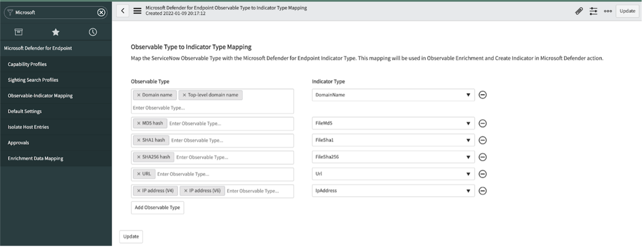Image resolution: width=644 pixels, height=247 pixels.
Task: Click observable type input beside SHA256 hash
Action: pos(234,157)
